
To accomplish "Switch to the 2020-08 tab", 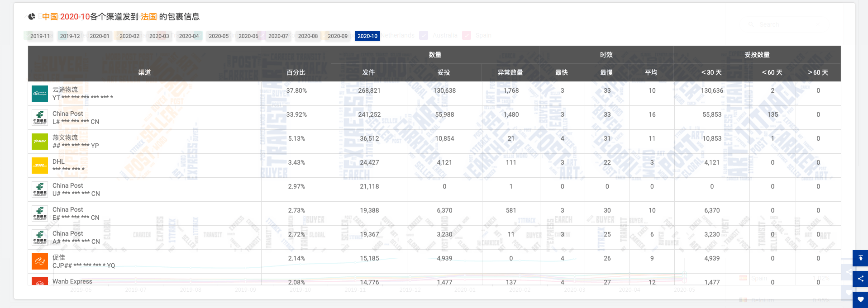I will pyautogui.click(x=308, y=36).
